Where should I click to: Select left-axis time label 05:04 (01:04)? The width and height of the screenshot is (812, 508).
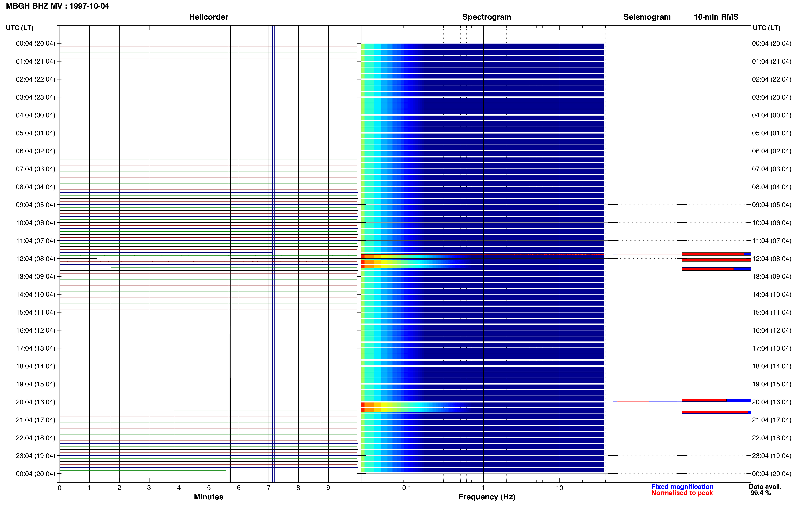pos(36,133)
